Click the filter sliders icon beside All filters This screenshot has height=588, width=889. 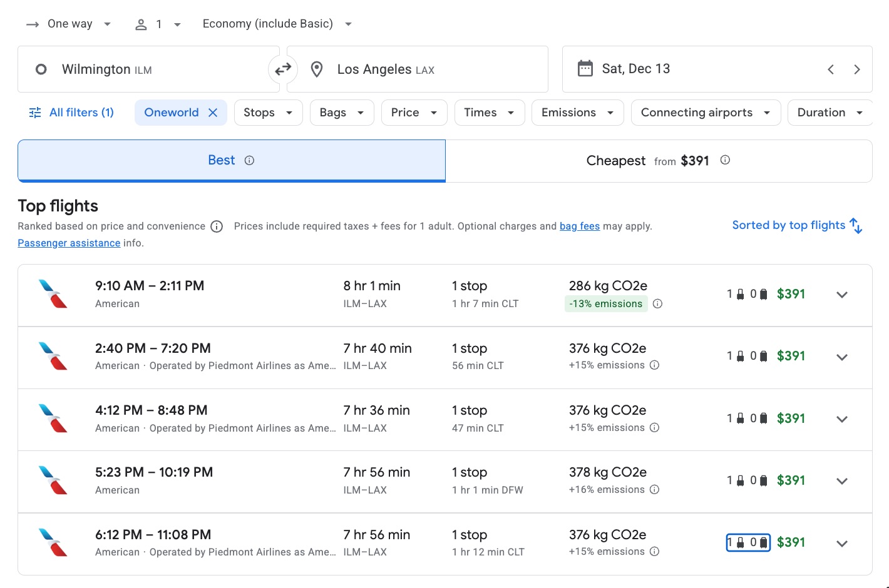[x=34, y=112]
